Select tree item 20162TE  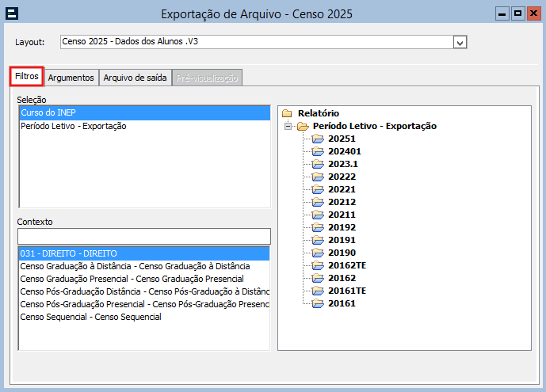tap(347, 265)
